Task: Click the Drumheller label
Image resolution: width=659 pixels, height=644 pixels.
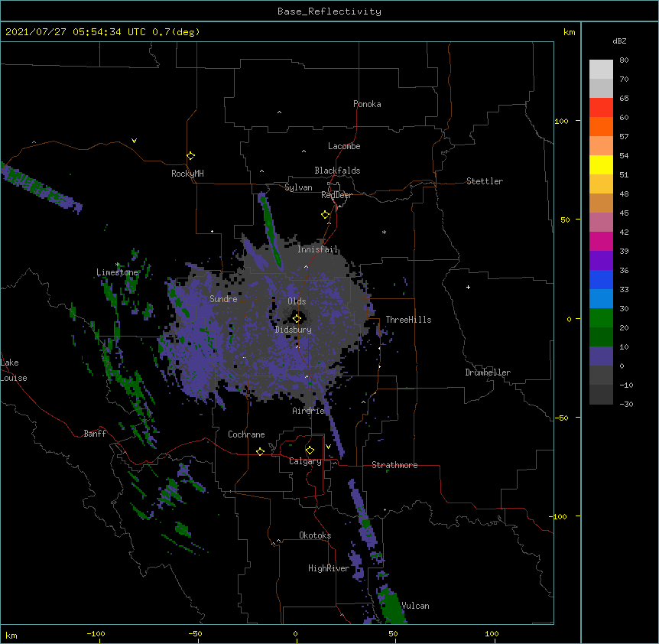Action: tap(488, 372)
